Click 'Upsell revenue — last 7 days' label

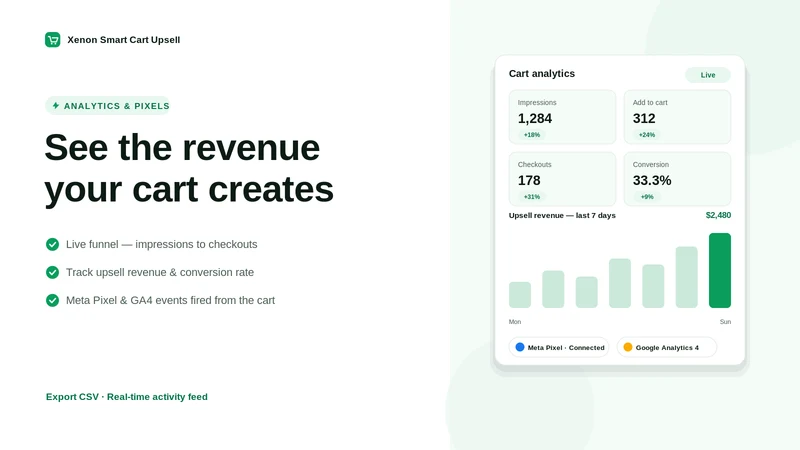point(562,215)
